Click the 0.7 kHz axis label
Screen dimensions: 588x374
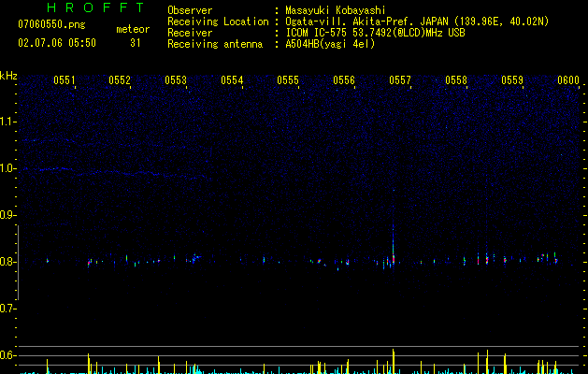(8, 309)
